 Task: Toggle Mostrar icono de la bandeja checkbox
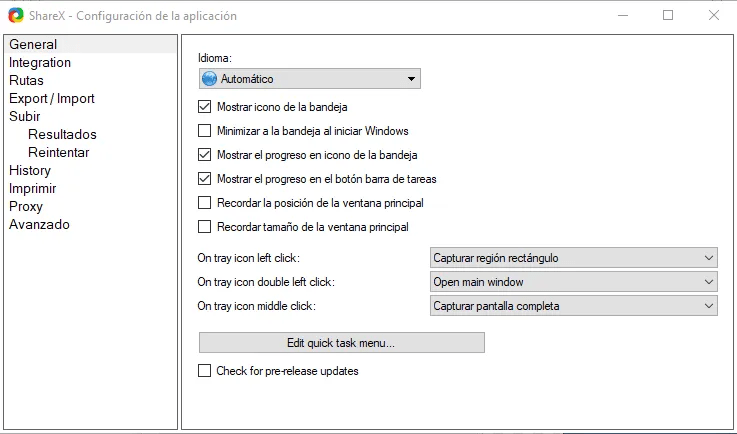(x=205, y=107)
